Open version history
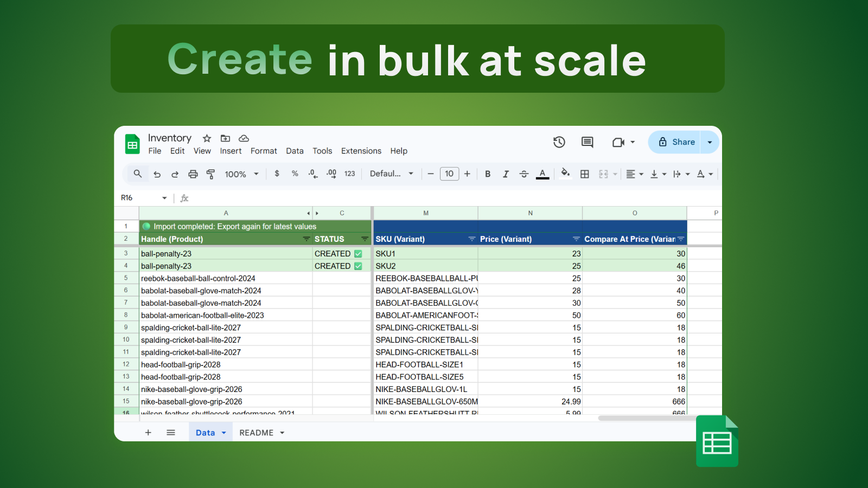The height and width of the screenshot is (488, 868). coord(559,142)
